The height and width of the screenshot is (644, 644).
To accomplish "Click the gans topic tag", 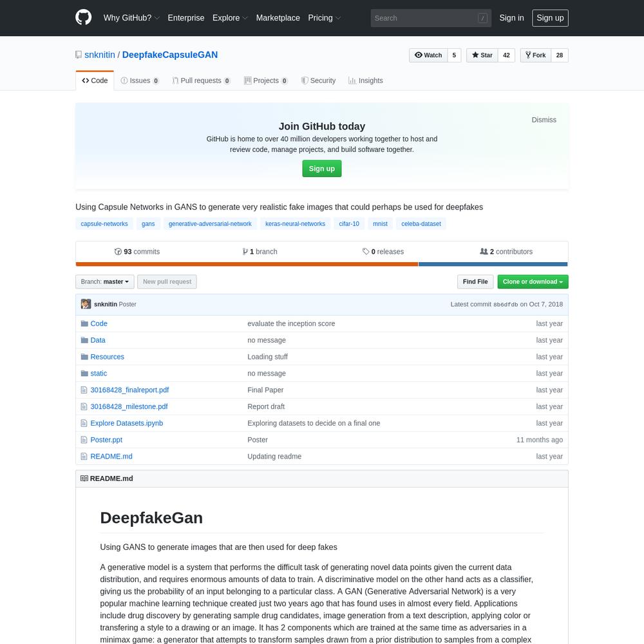I will tap(148, 224).
